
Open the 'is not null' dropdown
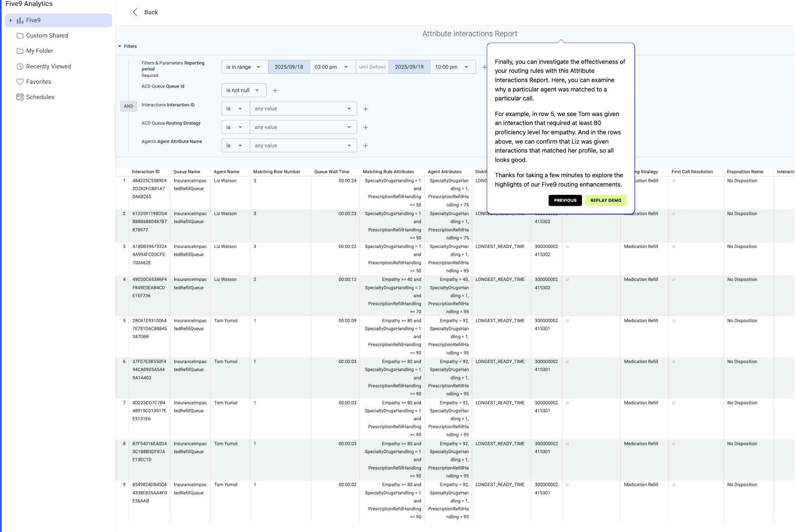[x=243, y=90]
